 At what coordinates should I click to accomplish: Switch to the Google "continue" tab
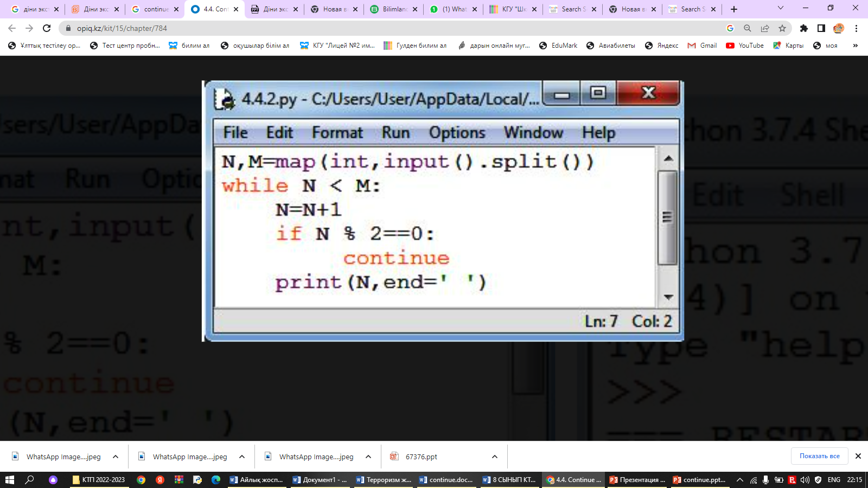pos(155,9)
